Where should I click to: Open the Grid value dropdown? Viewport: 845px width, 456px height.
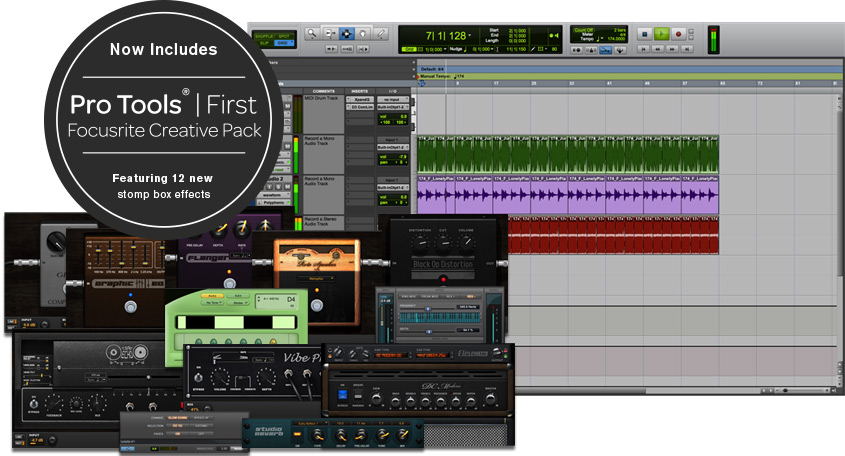click(x=445, y=49)
